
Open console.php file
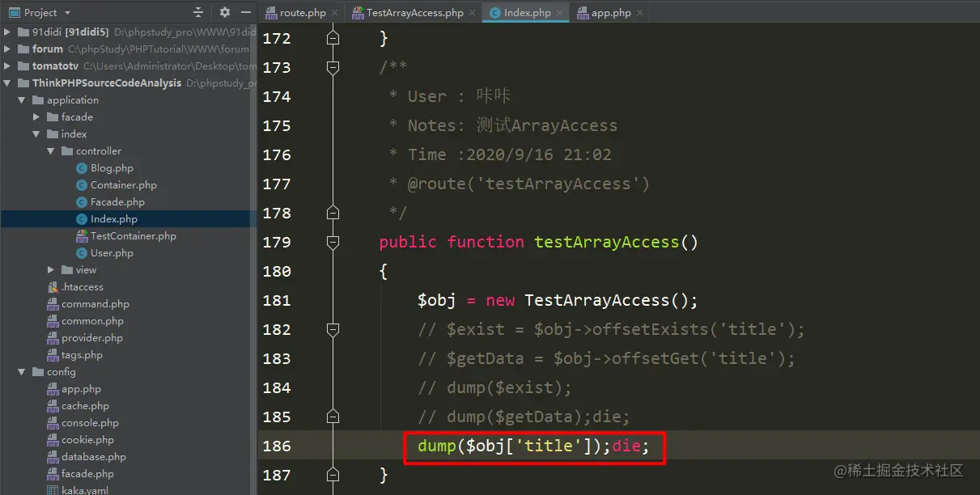(x=90, y=423)
